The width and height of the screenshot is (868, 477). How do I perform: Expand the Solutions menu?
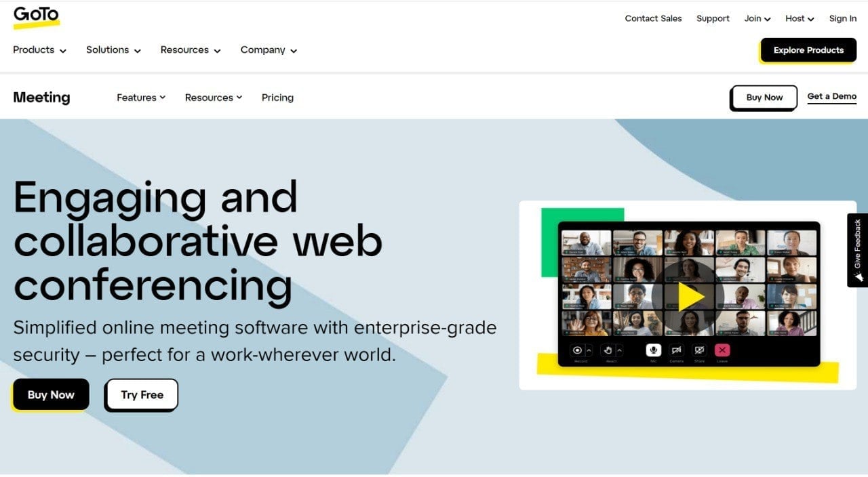tap(114, 50)
